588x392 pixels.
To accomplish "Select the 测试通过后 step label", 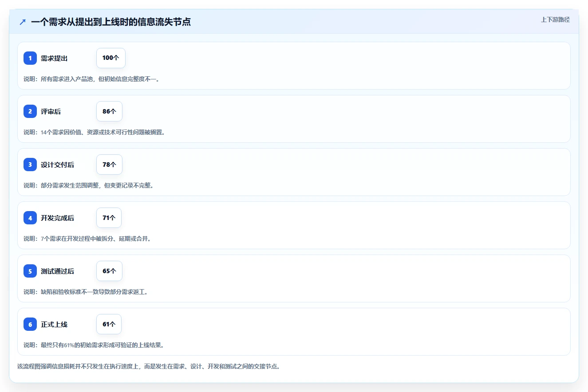I will (57, 271).
